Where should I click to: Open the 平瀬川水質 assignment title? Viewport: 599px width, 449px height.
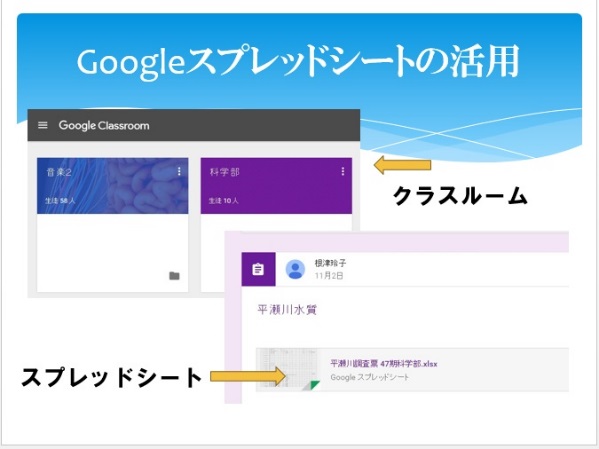(x=287, y=310)
